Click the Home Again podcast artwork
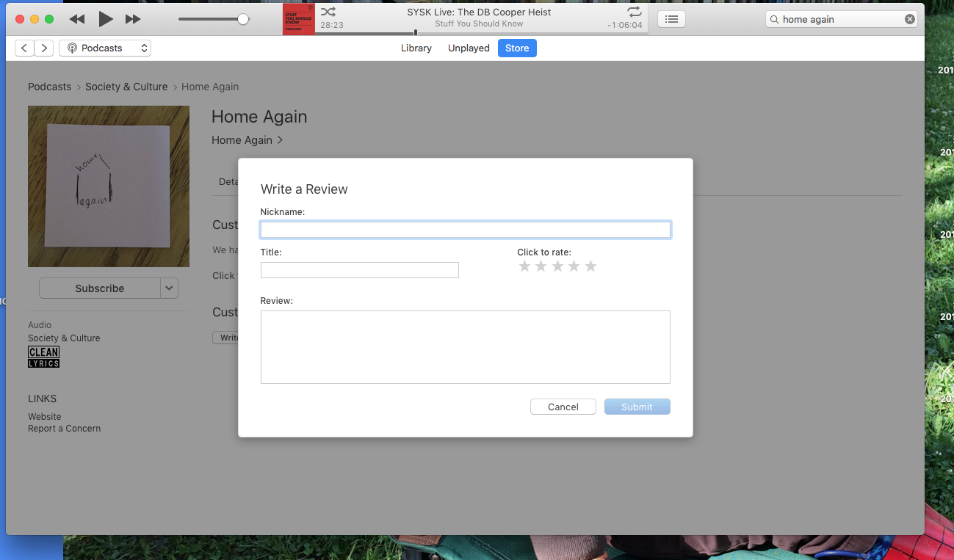954x560 pixels. pos(109,186)
